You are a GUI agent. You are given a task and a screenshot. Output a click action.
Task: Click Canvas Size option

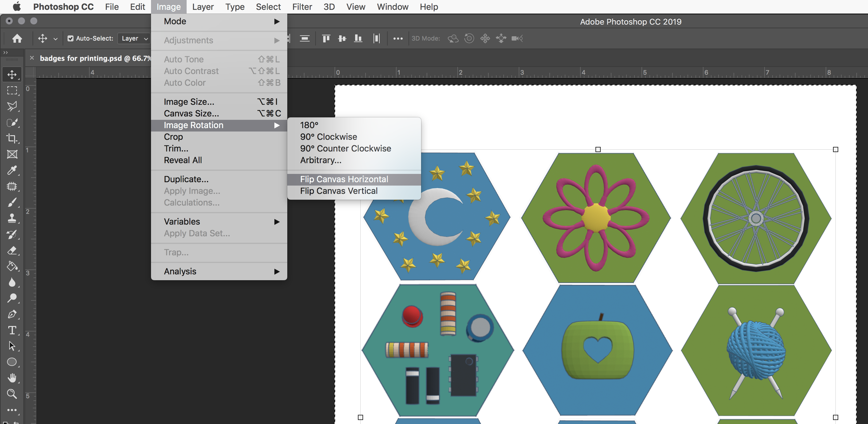(x=191, y=113)
